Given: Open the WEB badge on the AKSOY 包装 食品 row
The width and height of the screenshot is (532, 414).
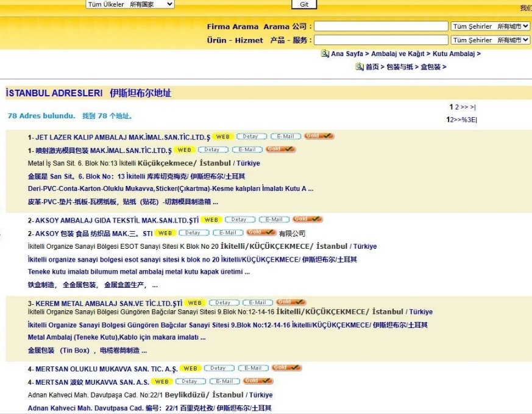Looking at the screenshot, I should click(165, 233).
